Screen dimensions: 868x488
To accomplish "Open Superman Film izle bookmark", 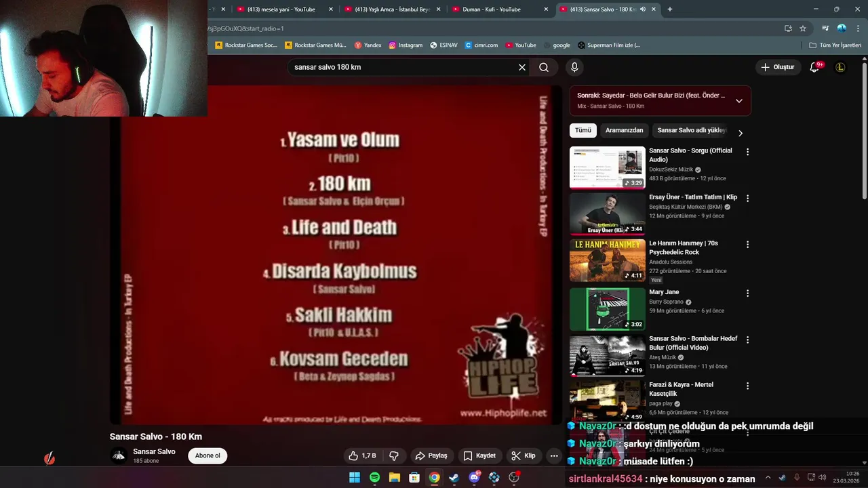I will click(x=609, y=45).
